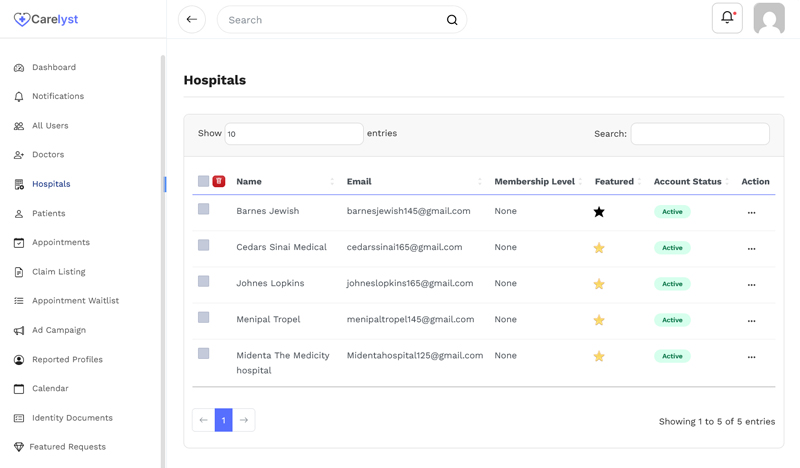Select the Barnes Jewish row checkbox
Viewport: 800px width, 468px height.
tap(204, 209)
